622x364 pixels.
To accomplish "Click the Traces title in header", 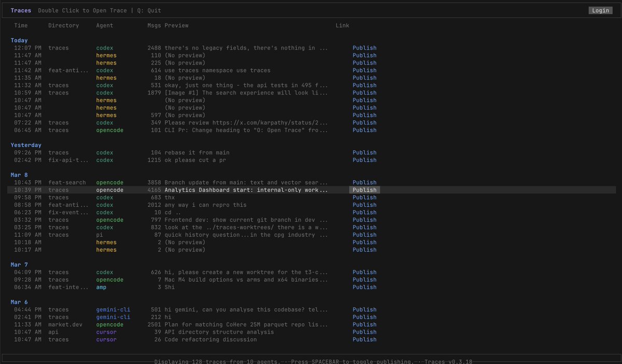I will tap(21, 10).
